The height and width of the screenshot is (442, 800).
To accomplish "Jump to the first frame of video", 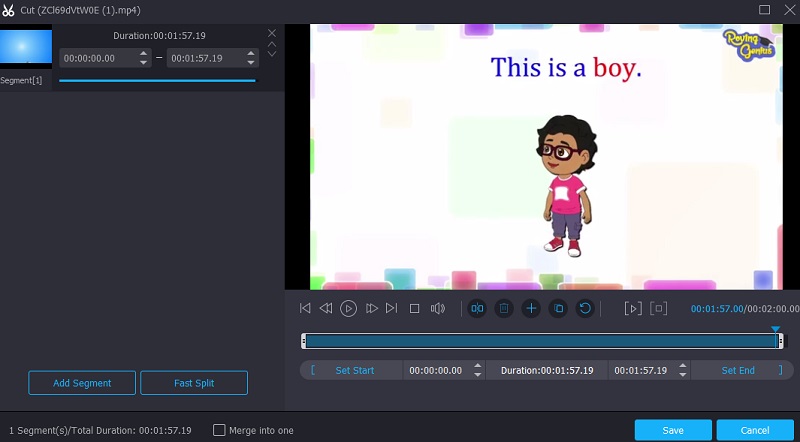I will point(305,309).
